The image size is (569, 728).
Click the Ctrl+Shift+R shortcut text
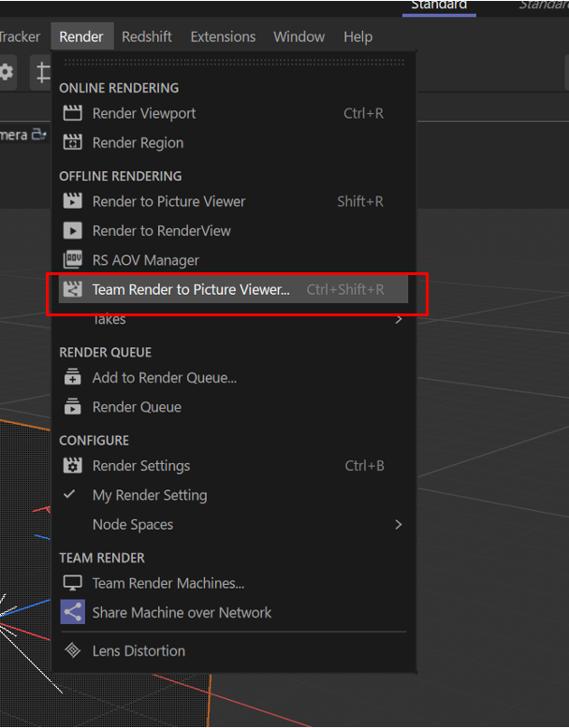[345, 289]
